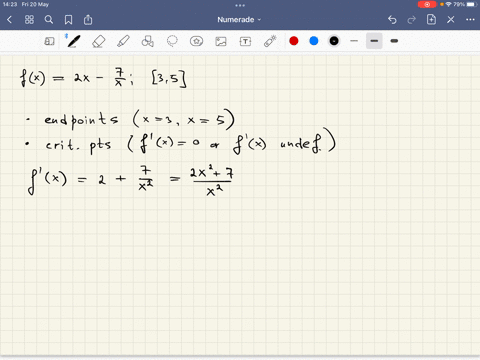Open the Numerade title dropdown

click(239, 20)
